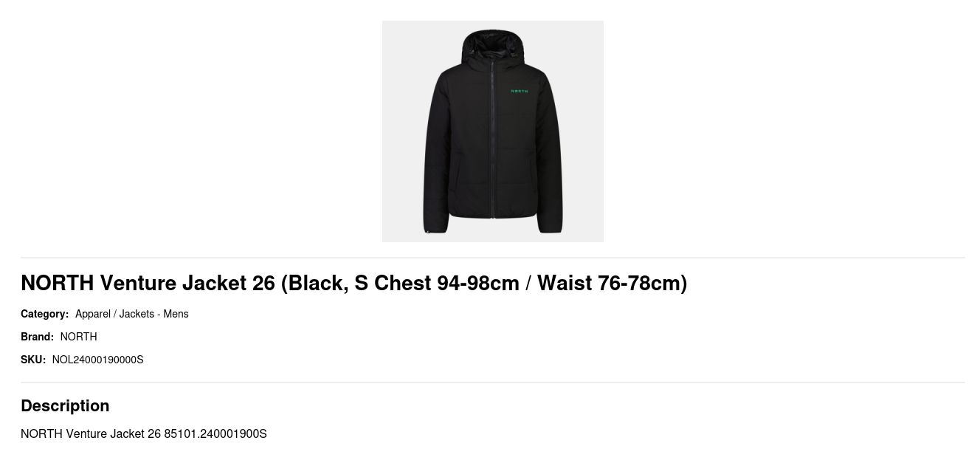Click "Chest 94-98cm" in the product title
The width and height of the screenshot is (980, 463).
[x=446, y=283]
